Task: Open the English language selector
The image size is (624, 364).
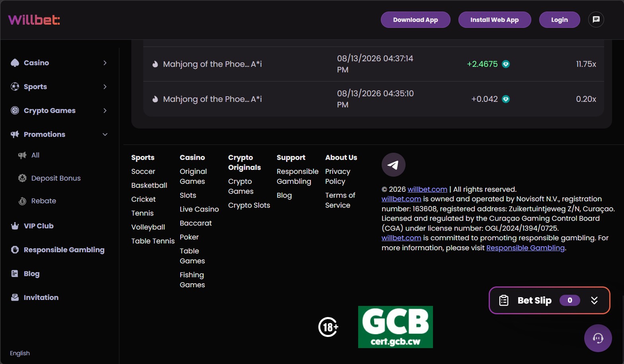Action: point(20,353)
